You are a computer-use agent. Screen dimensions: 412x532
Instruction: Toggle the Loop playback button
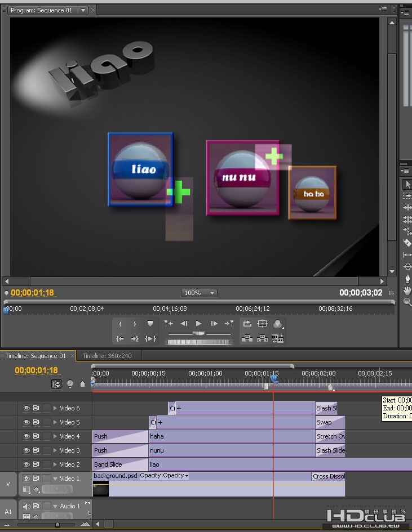pos(247,324)
